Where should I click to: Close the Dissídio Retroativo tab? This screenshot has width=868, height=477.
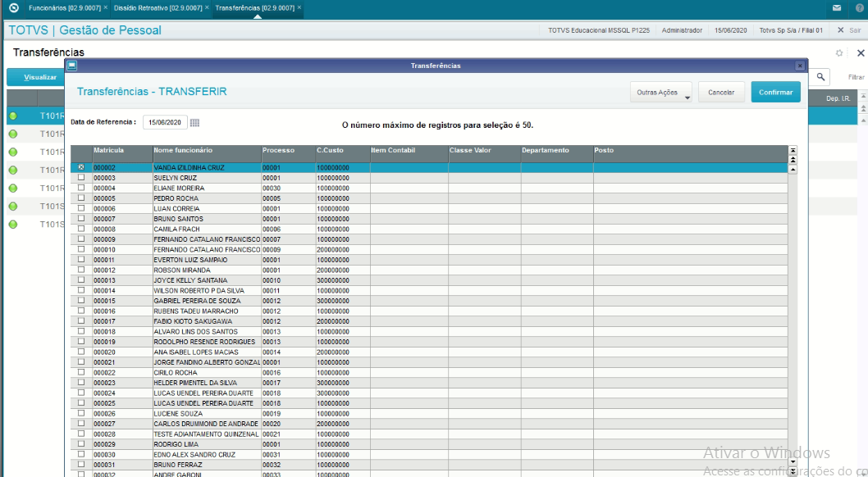click(207, 7)
